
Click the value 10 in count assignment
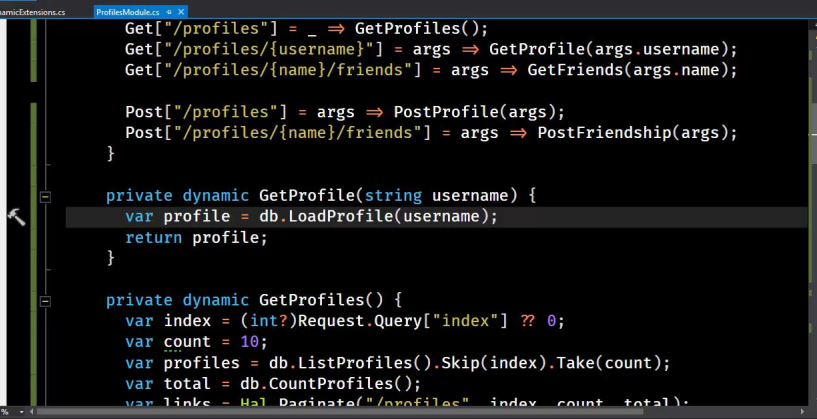[250, 342]
